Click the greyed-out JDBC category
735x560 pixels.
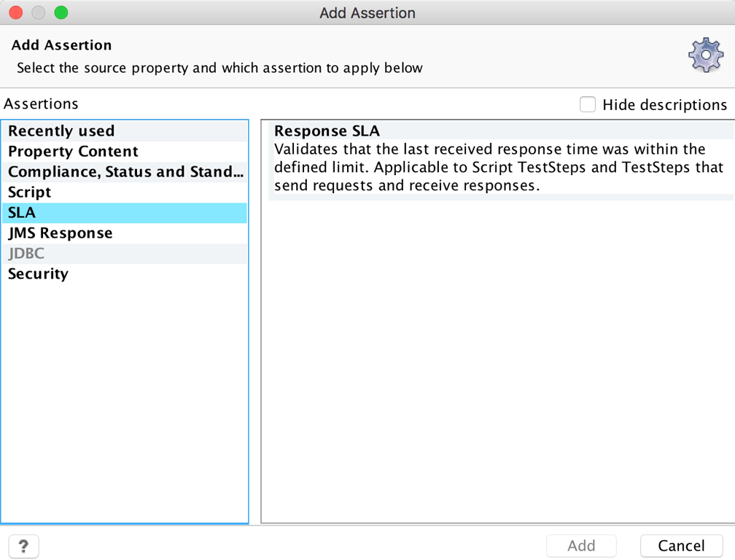pyautogui.click(x=26, y=254)
